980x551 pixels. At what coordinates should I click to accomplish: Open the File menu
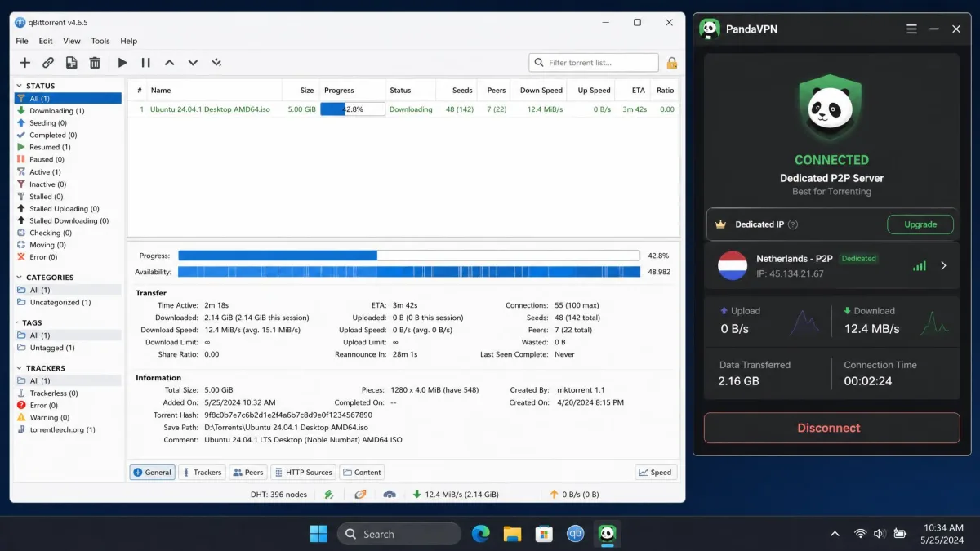pos(22,41)
